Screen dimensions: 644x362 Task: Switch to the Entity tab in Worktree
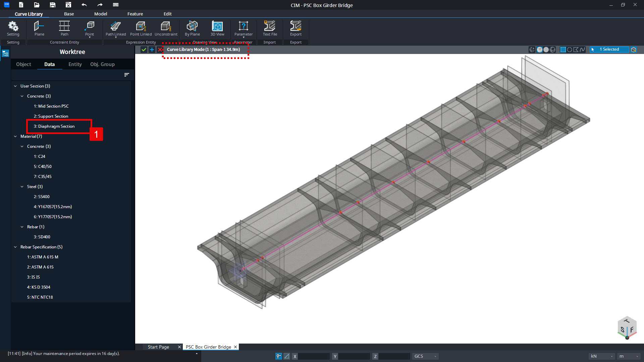pos(75,64)
